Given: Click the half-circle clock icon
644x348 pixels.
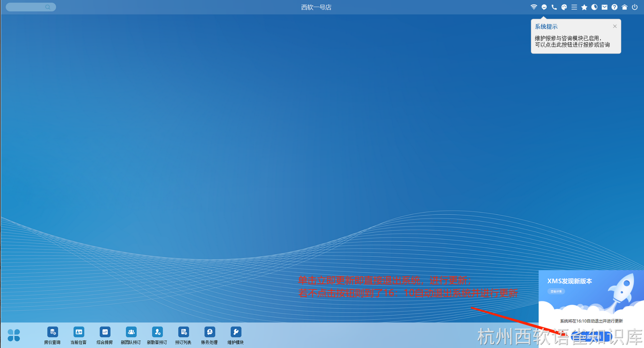Looking at the screenshot, I should [x=594, y=7].
